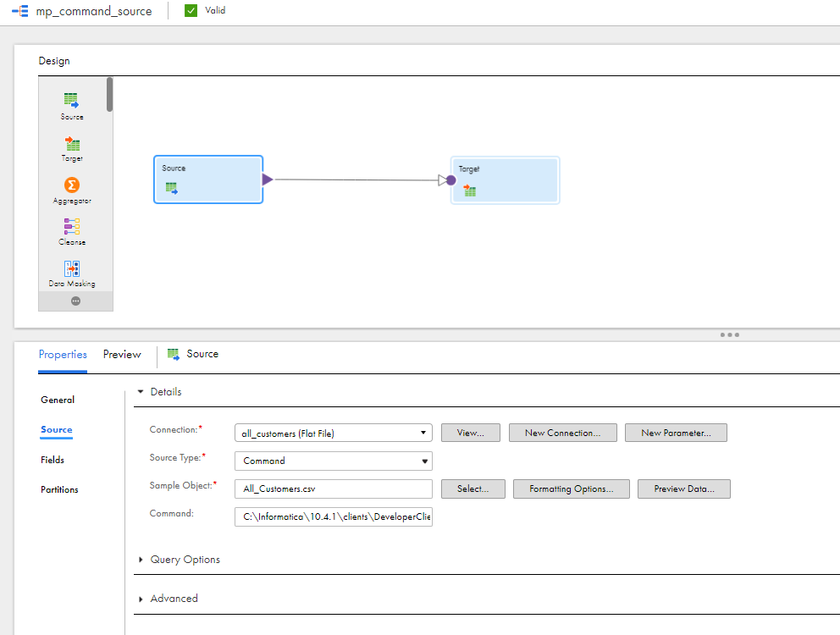
Task: Click the palette vertical scrollbar
Action: tap(109, 94)
